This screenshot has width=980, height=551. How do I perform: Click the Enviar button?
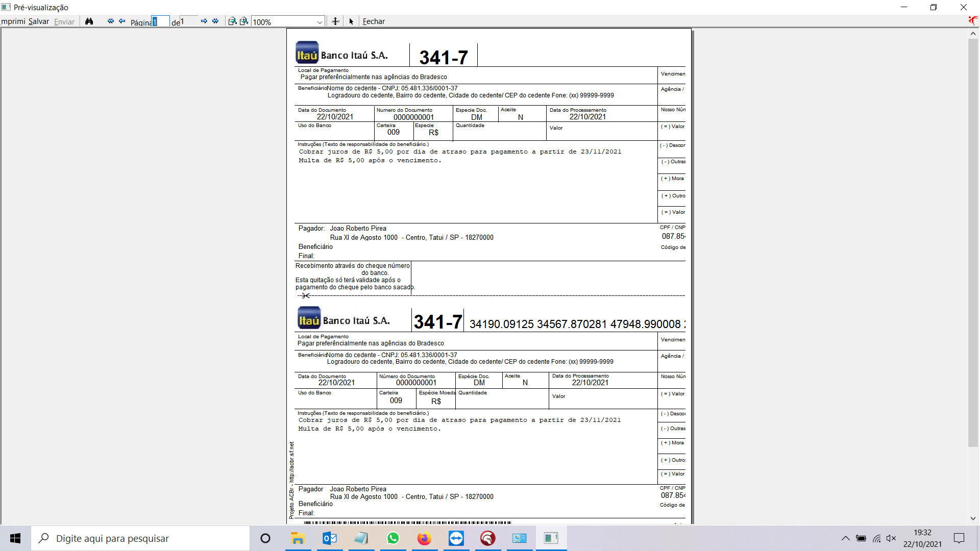point(64,21)
